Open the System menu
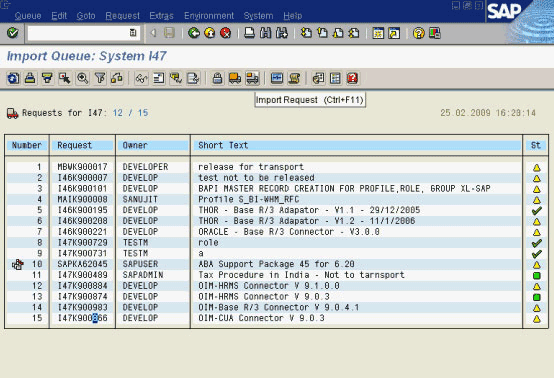Screen dimensions: 554x378 coord(258,16)
